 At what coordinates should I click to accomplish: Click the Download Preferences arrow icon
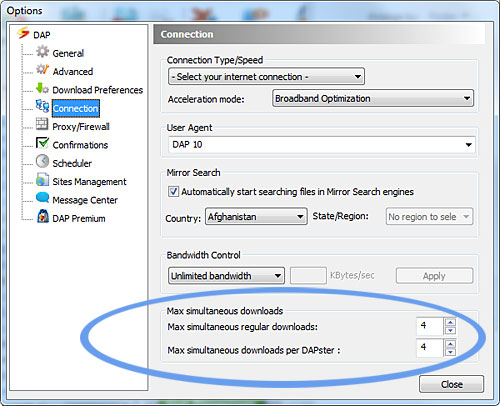pos(42,88)
